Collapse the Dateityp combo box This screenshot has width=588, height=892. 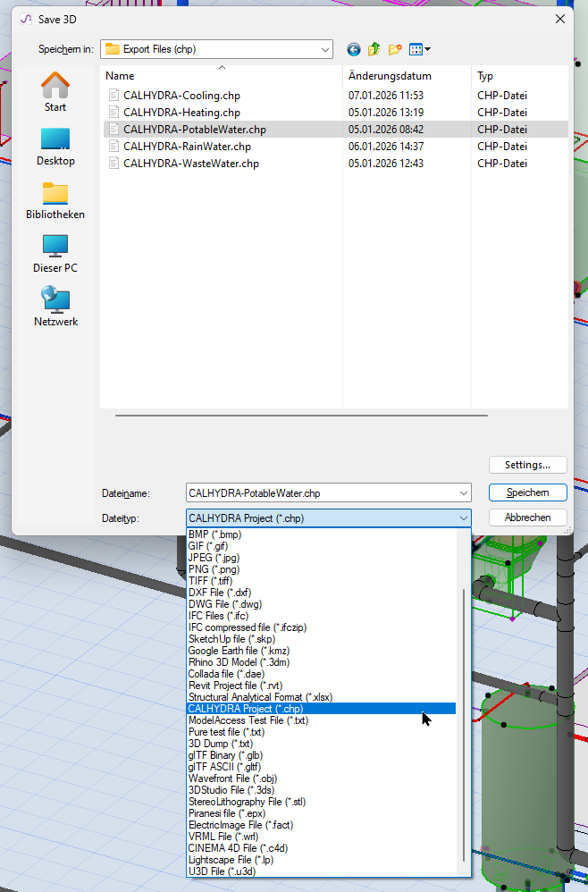coord(464,518)
